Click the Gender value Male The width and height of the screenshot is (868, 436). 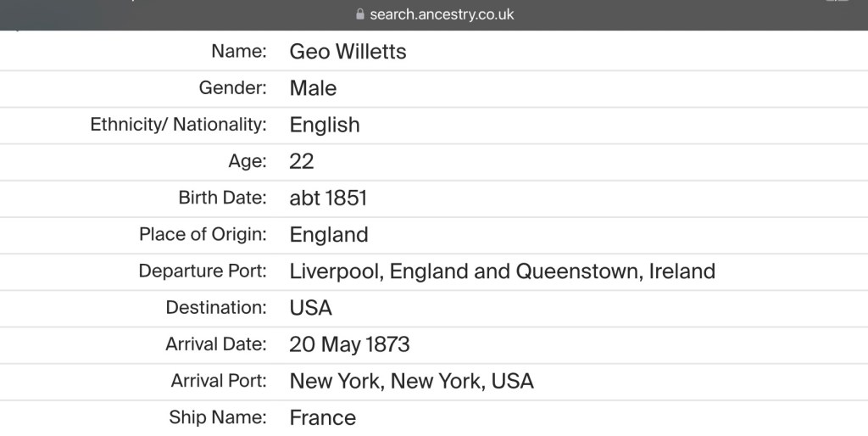pyautogui.click(x=313, y=88)
